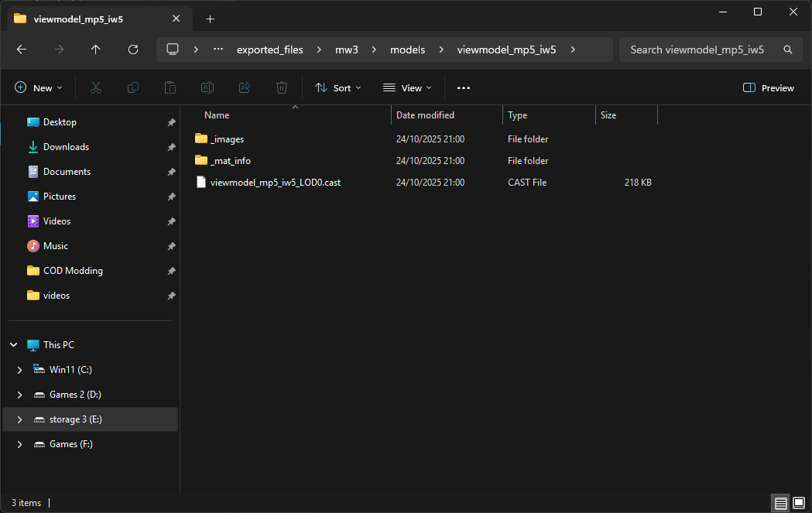This screenshot has height=513, width=812.
Task: Click the Paste icon
Action: click(170, 87)
